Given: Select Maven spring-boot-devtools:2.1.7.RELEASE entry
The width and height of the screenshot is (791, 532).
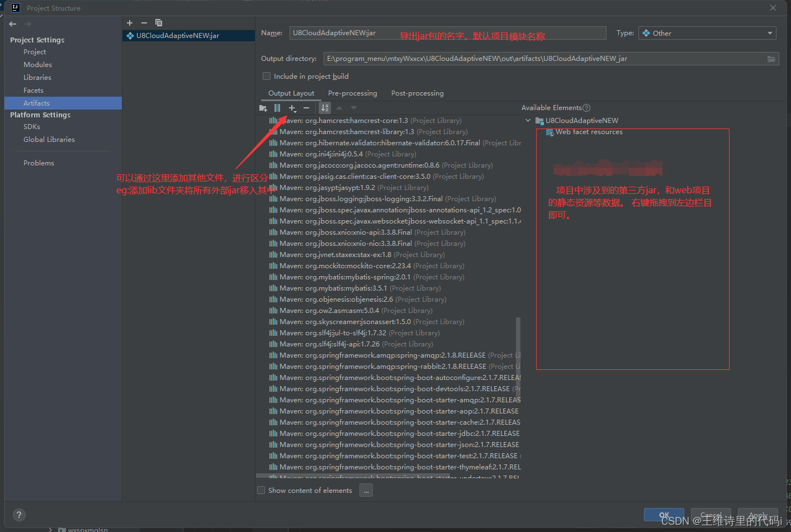Looking at the screenshot, I should point(395,389).
